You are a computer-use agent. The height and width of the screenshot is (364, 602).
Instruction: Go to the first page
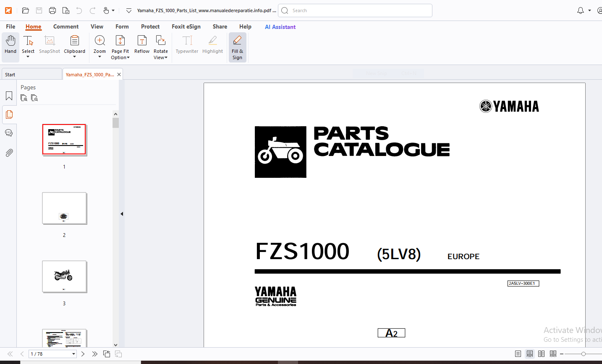10,354
